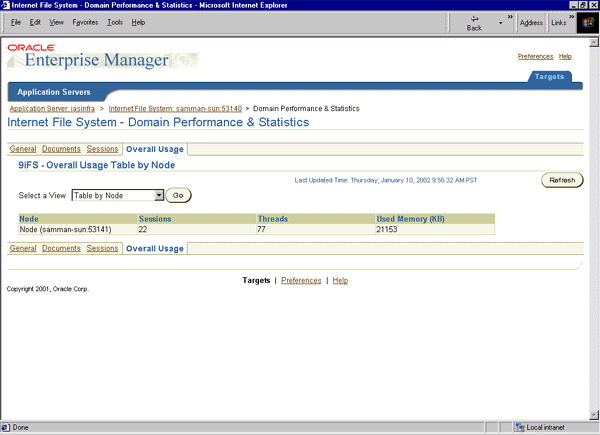Expand the Links bar chevron
600x435 pixels.
(571, 17)
